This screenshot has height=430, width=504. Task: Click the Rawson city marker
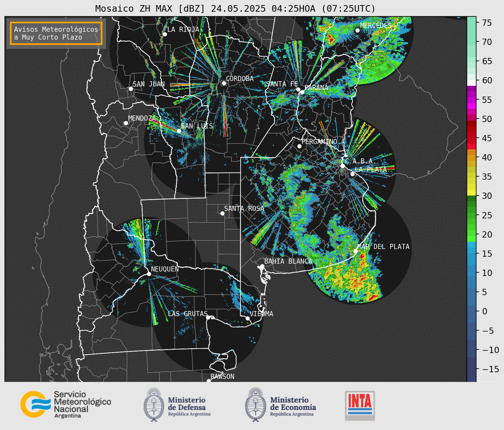click(x=209, y=381)
